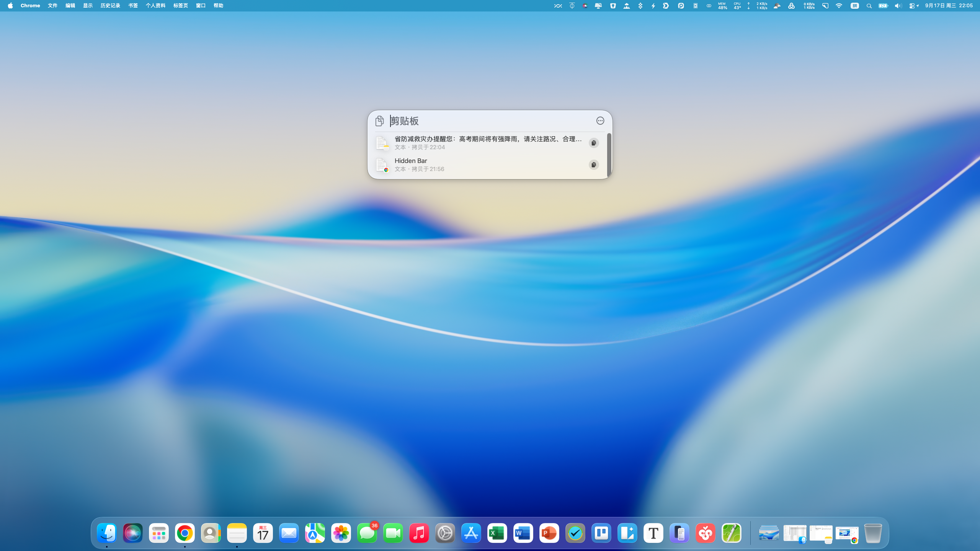Open the 书签 menu
Screen dimensions: 980x551
pyautogui.click(x=133, y=6)
